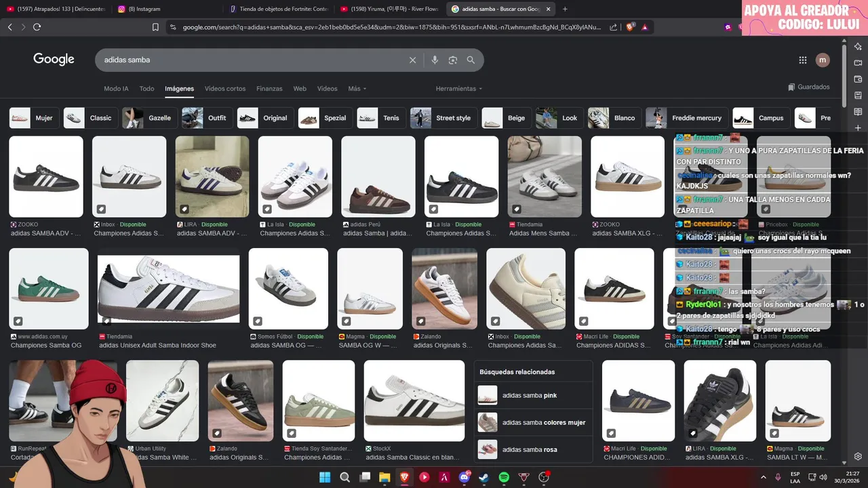Screen dimensions: 868x488
Task: Switch to the Yiruma River Flows tab
Action: [388, 9]
